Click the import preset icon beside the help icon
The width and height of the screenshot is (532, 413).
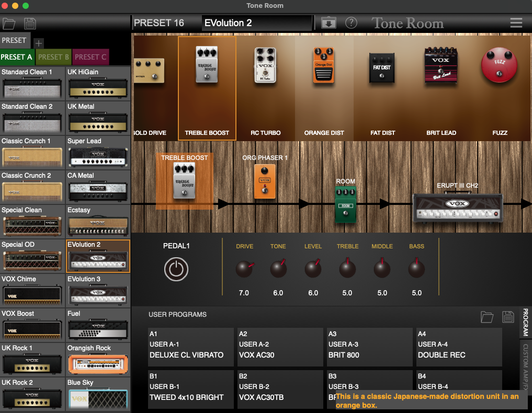328,23
